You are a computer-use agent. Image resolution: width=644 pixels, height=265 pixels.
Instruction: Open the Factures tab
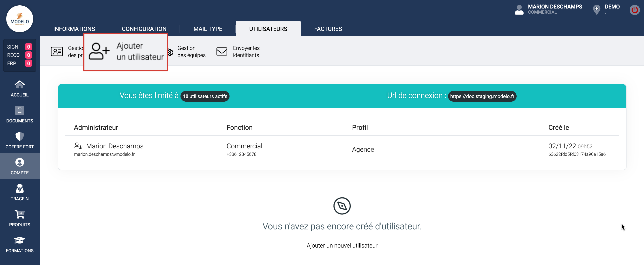(328, 29)
